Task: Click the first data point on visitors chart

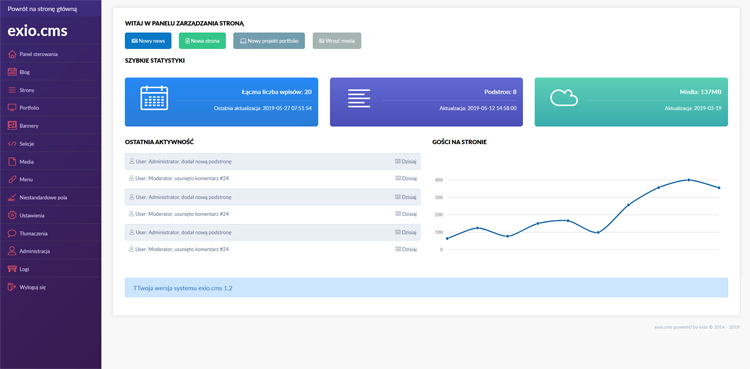Action: tap(447, 238)
